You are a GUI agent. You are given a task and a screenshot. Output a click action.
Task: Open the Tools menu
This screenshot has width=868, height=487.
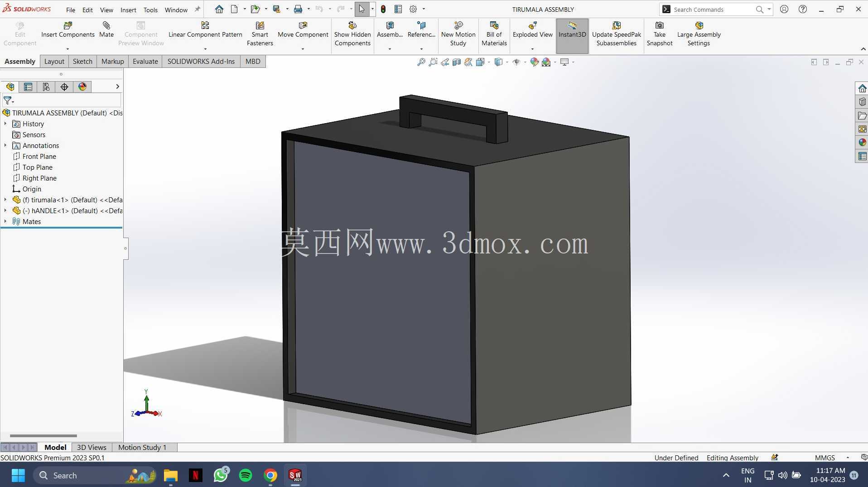tap(150, 10)
